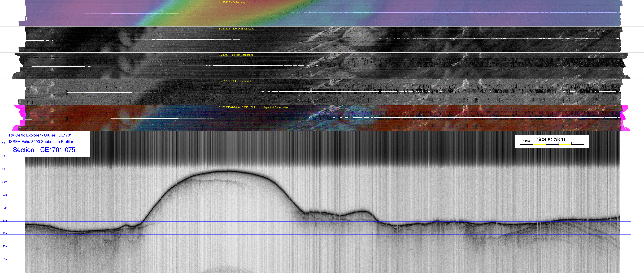The image size is (644, 273).
Task: Click the 150m depth axis label
Action: pos(5,259)
